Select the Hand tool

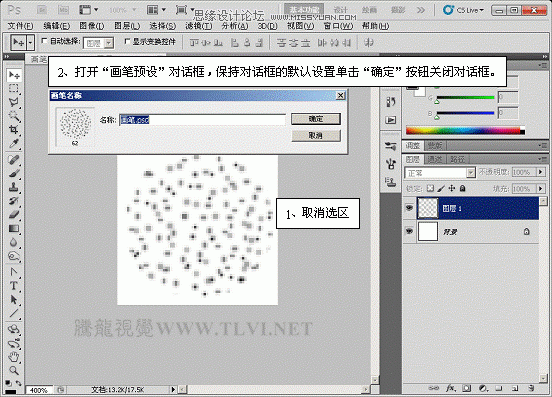pyautogui.click(x=14, y=356)
